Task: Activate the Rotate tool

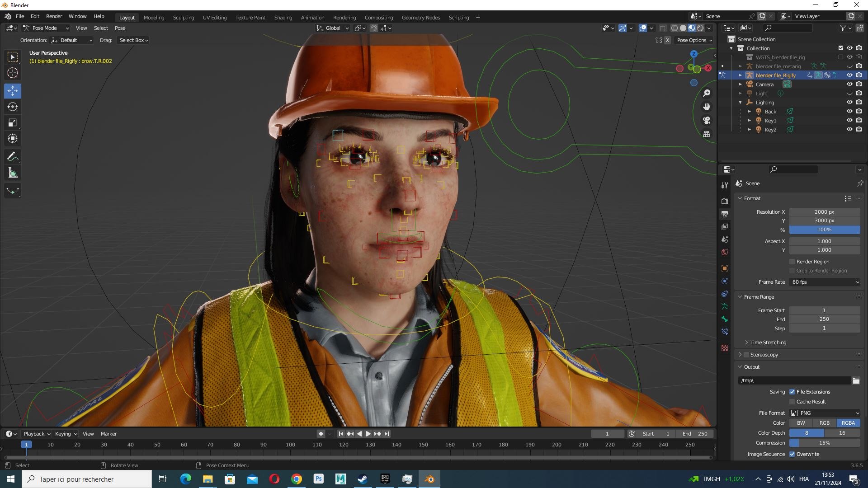Action: 13,107
